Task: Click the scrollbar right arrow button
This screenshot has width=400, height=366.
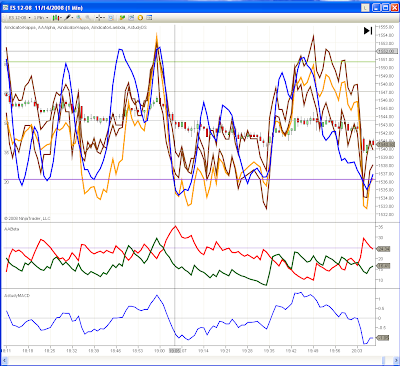Action: click(395, 360)
